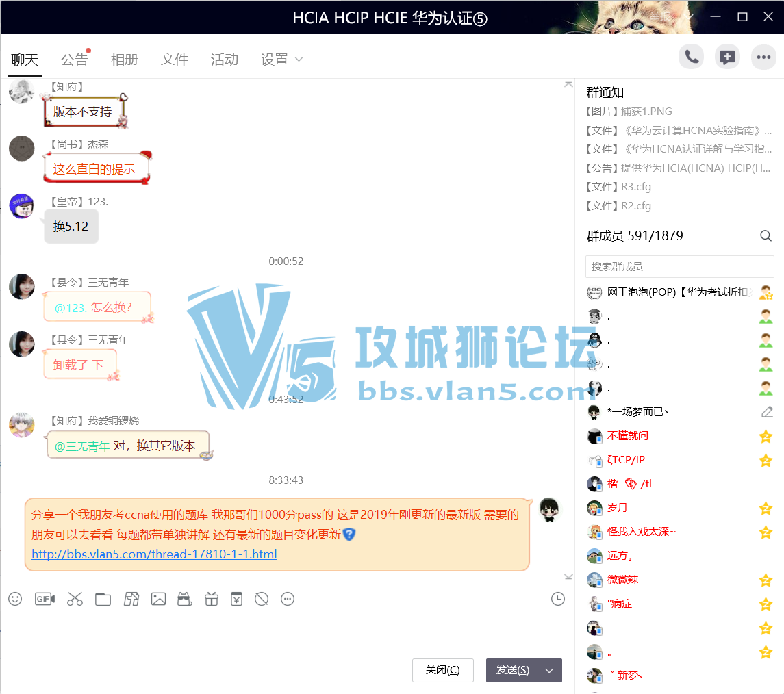Viewport: 784px width, 694px height.
Task: Open the 相册 tab
Action: pyautogui.click(x=125, y=60)
